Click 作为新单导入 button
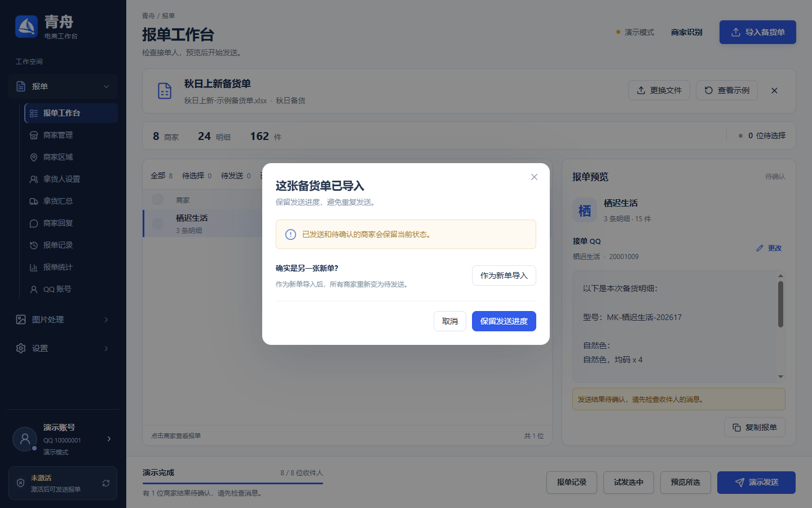 coord(504,275)
